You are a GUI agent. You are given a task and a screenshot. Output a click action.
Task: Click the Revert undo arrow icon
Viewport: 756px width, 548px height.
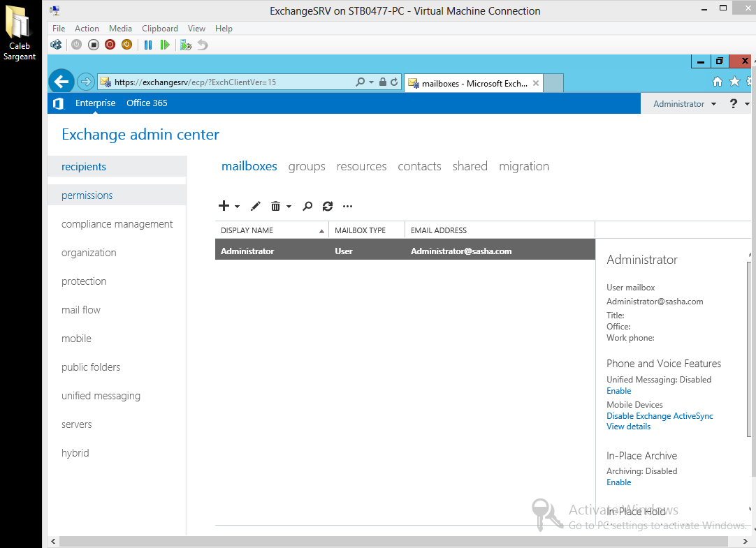[x=203, y=45]
